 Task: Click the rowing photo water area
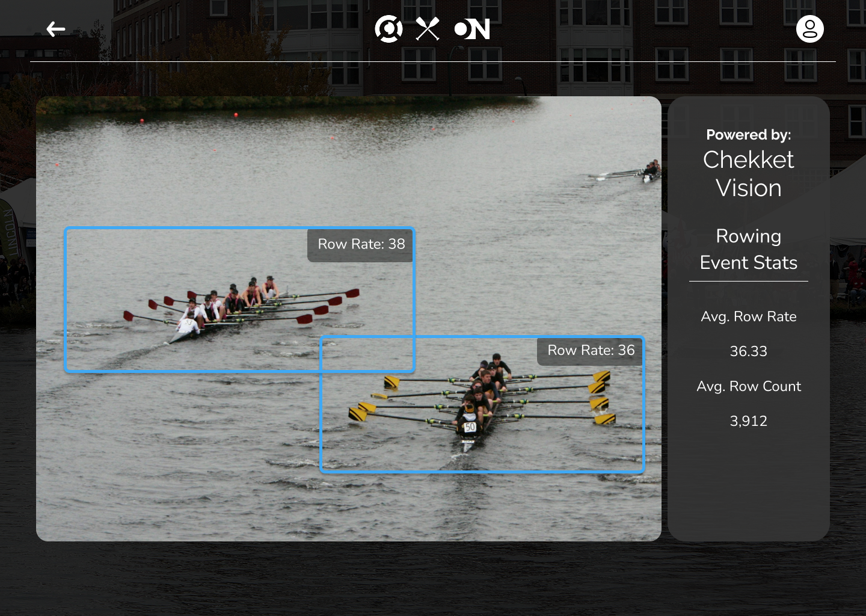pyautogui.click(x=180, y=469)
